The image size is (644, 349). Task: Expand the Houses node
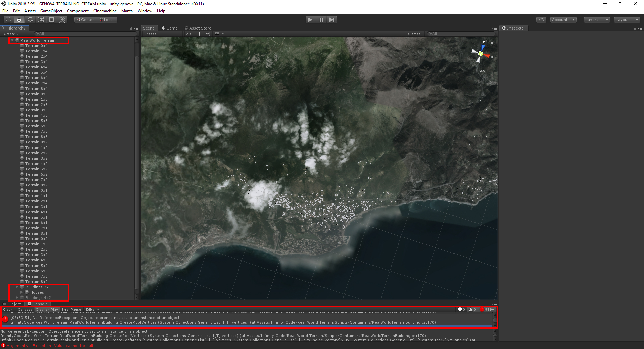click(22, 292)
